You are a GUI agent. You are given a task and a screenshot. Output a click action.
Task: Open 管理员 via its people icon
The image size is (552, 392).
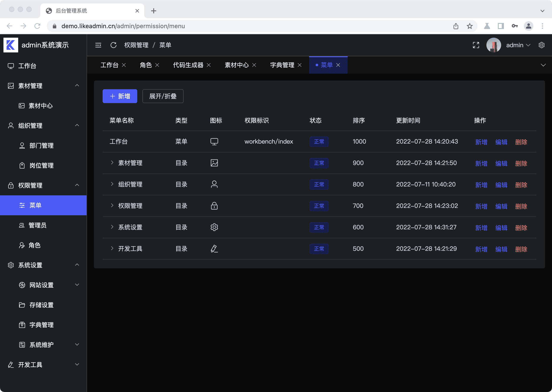click(x=22, y=225)
